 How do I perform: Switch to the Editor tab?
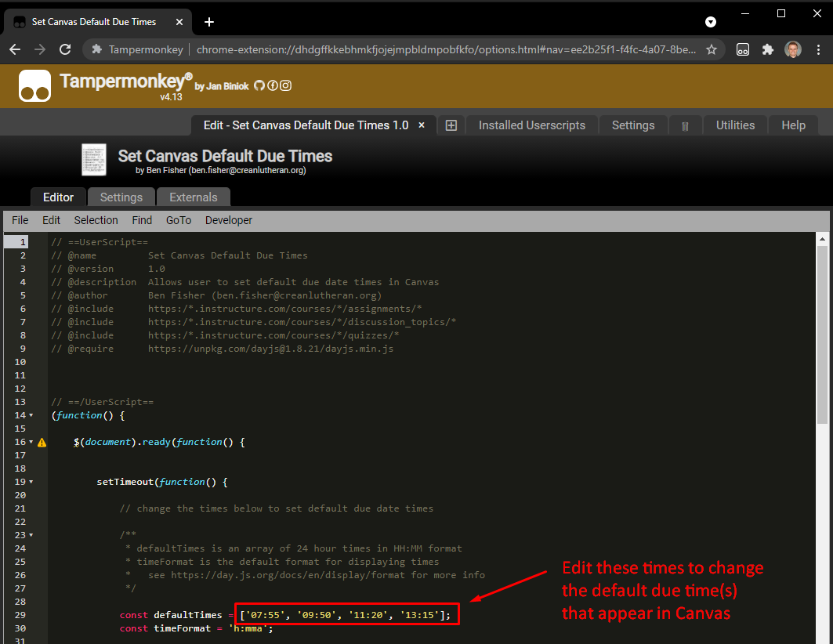(x=59, y=197)
